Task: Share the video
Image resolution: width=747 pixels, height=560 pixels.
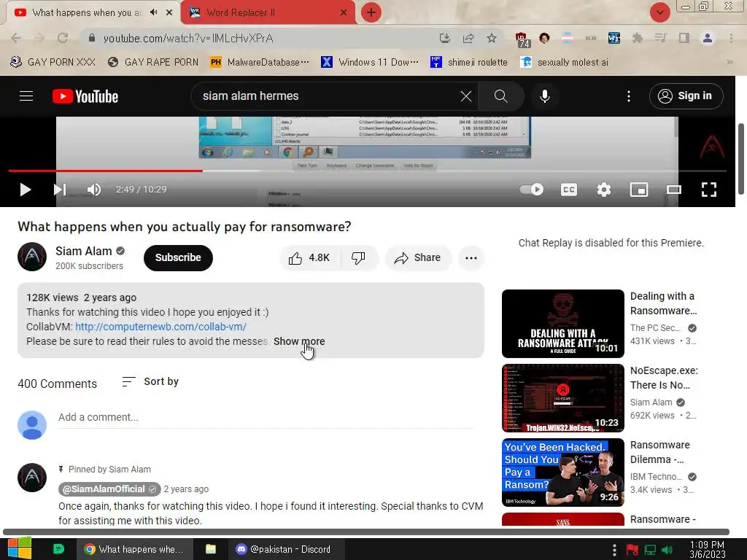Action: [x=417, y=257]
